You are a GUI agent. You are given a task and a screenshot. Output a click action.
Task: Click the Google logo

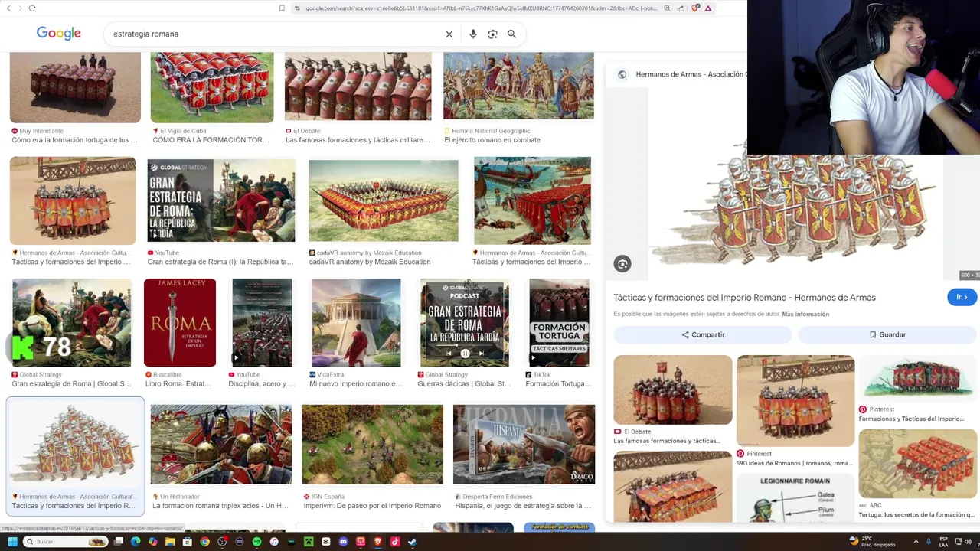coord(59,34)
